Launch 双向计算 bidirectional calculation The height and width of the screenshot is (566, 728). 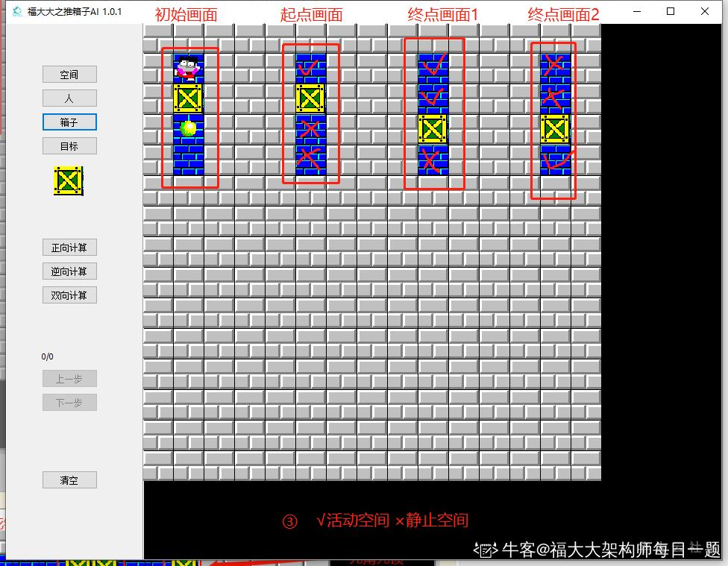[x=69, y=295]
